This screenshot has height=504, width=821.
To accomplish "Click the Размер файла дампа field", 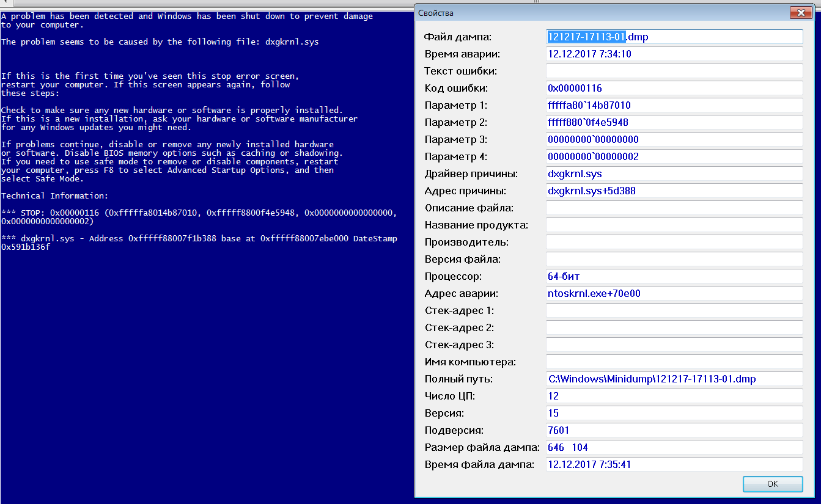I will click(674, 447).
